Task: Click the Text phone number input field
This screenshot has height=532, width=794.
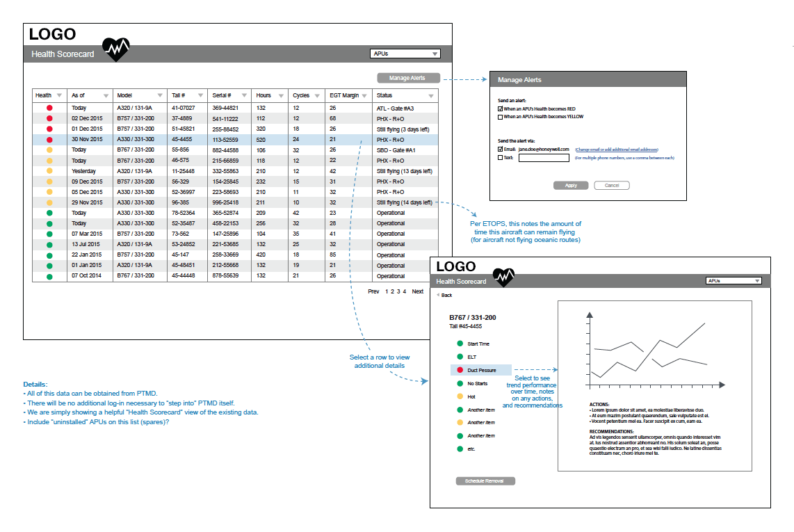Action: pos(544,158)
